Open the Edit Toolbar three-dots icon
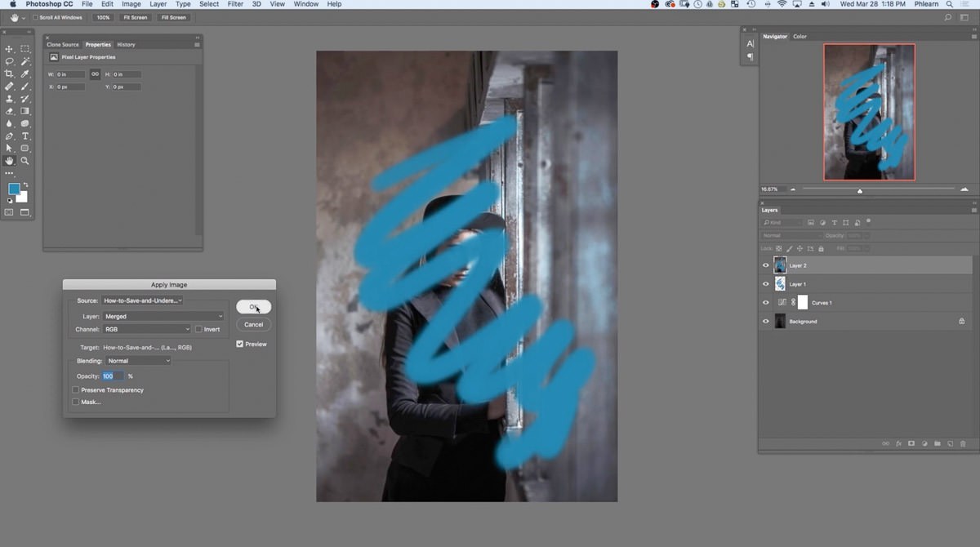Image resolution: width=980 pixels, height=547 pixels. (x=10, y=173)
